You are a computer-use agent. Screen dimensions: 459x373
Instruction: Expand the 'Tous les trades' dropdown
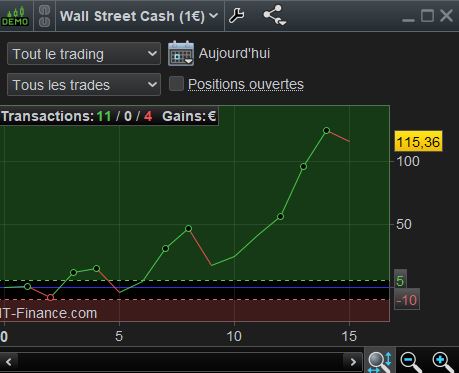(84, 85)
